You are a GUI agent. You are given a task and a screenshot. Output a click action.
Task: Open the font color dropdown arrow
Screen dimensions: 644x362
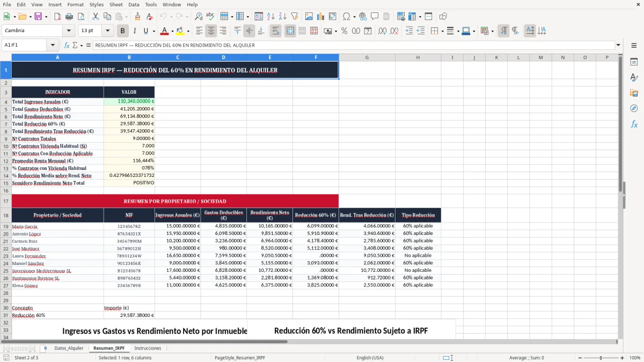173,31
